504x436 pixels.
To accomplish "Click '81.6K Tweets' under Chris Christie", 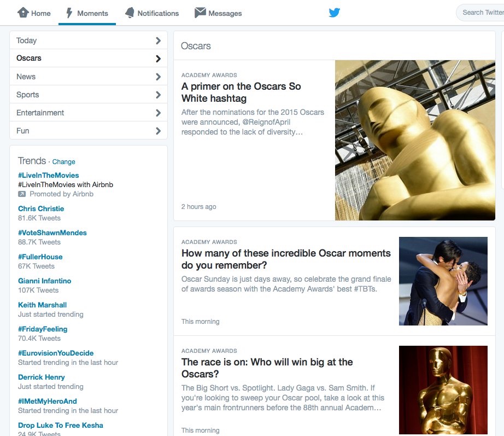I will tap(39, 218).
